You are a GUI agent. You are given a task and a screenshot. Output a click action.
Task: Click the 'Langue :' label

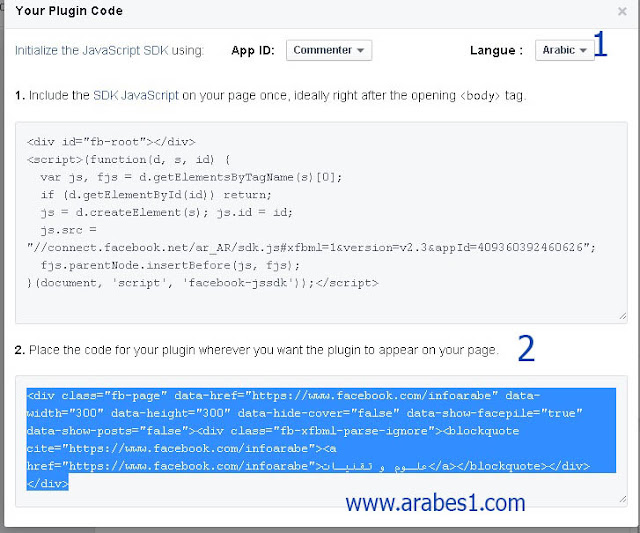(x=496, y=51)
